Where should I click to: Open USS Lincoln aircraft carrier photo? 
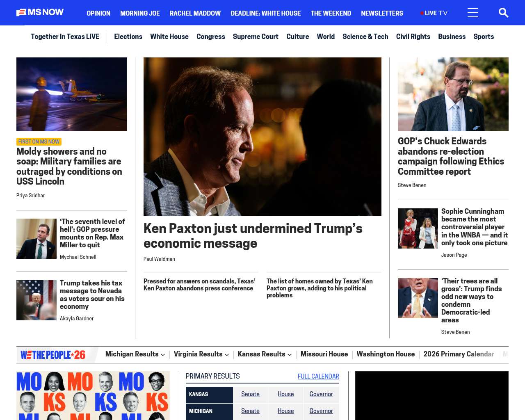[x=72, y=94]
